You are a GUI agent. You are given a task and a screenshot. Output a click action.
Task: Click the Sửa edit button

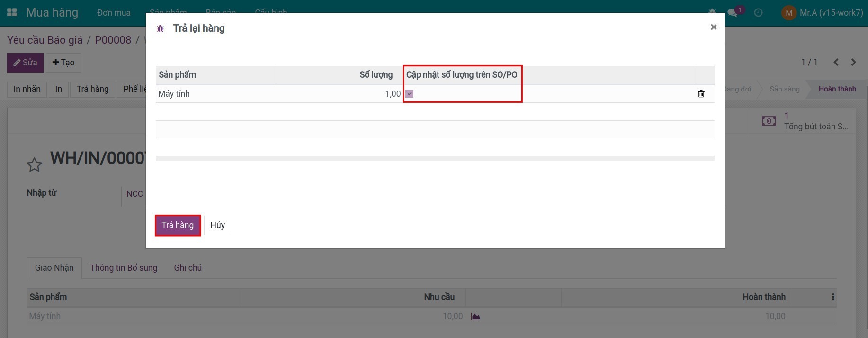point(25,63)
